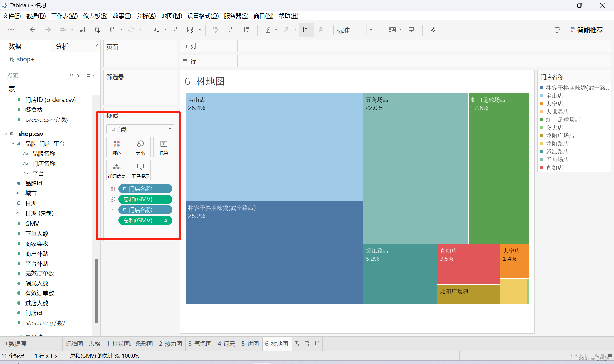Click the 真如店 legend color swatch

542,167
